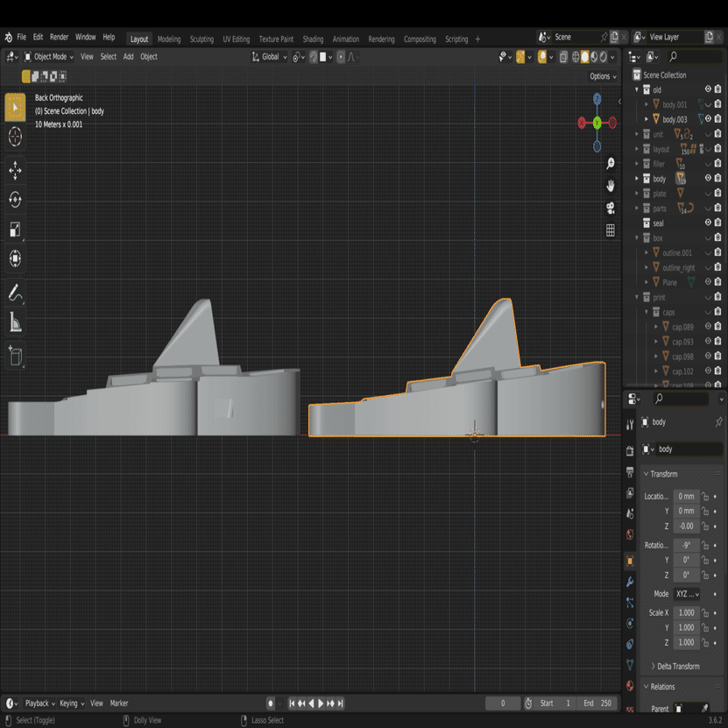The image size is (728, 728).
Task: Open Playback dropdown in timeline
Action: [39, 703]
